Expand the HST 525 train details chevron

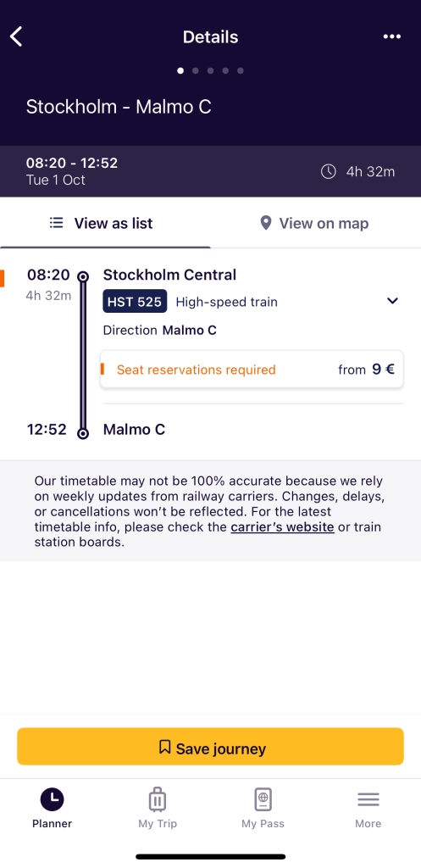392,301
